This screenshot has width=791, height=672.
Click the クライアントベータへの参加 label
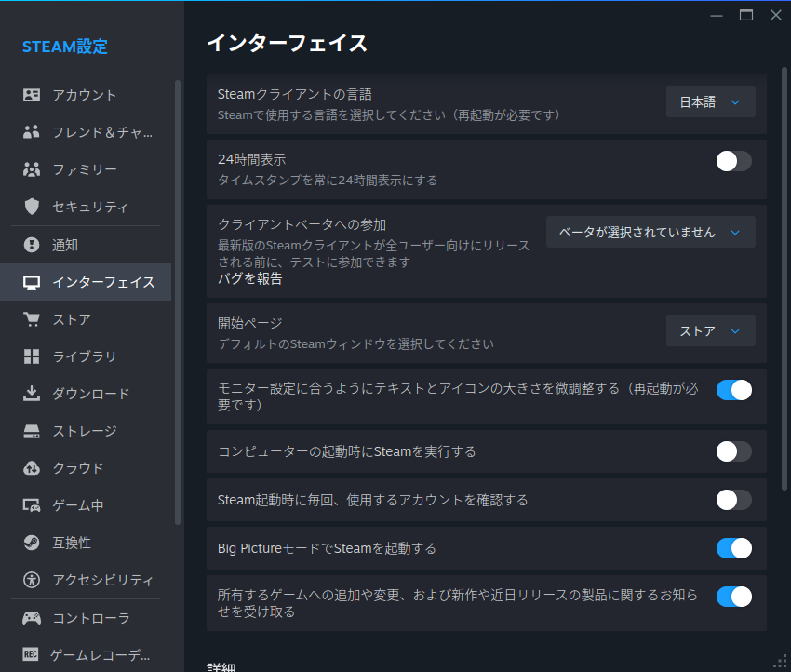(x=302, y=224)
